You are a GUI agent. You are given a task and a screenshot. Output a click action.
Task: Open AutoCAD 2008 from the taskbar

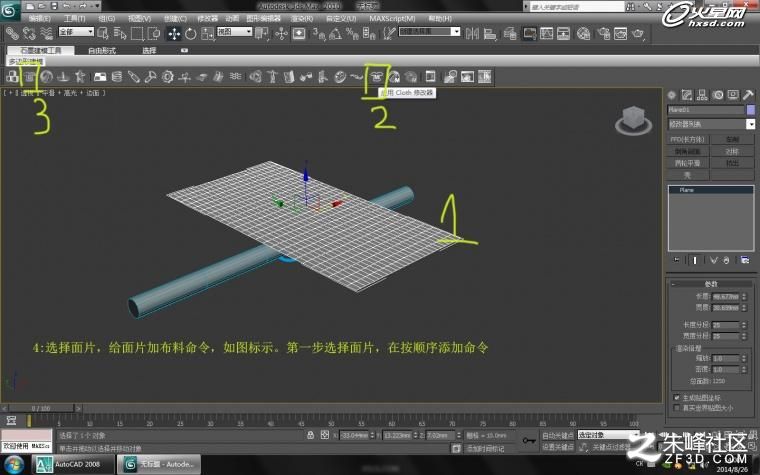point(74,465)
